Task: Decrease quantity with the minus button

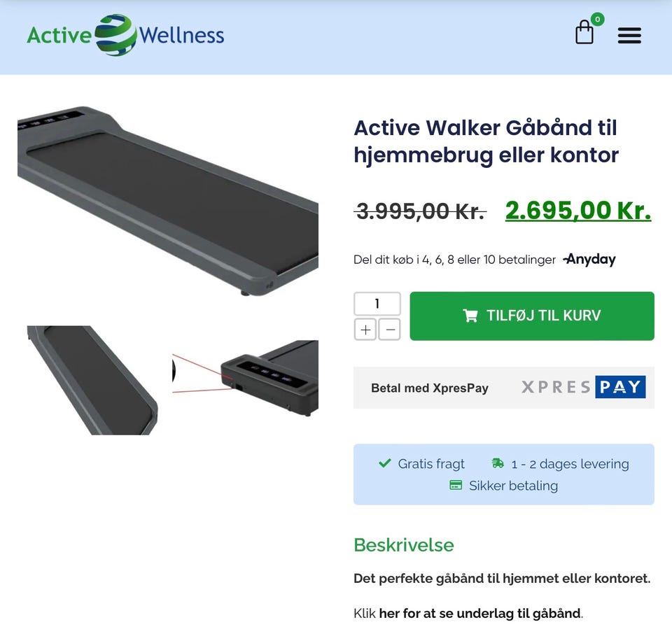Action: click(390, 330)
